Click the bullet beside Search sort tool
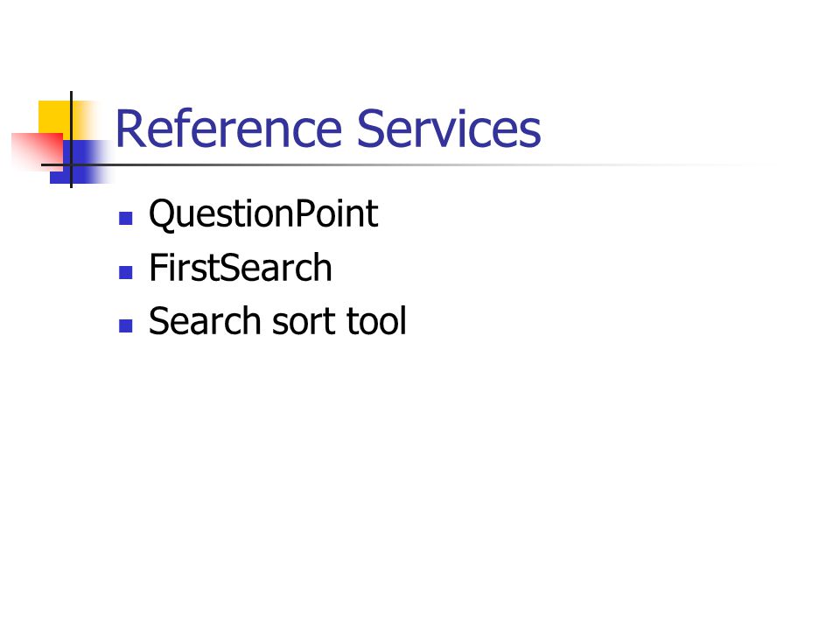This screenshot has width=840, height=630. tap(125, 325)
